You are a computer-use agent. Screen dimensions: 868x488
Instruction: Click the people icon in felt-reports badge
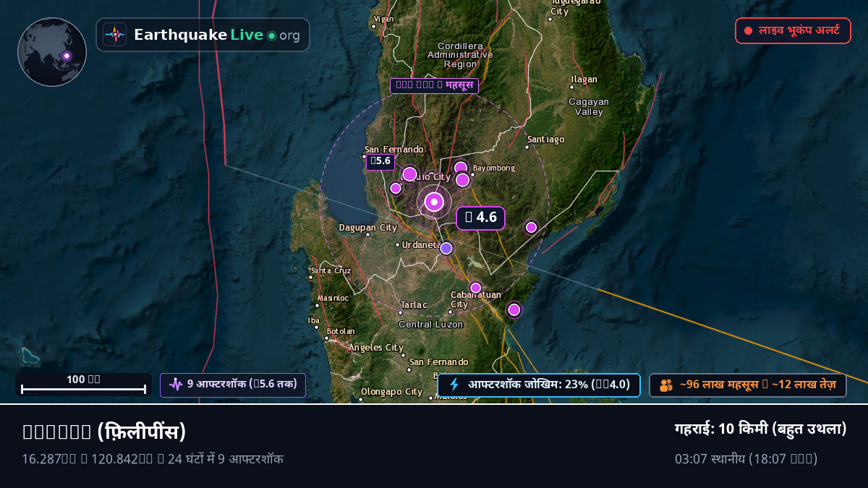tap(666, 385)
